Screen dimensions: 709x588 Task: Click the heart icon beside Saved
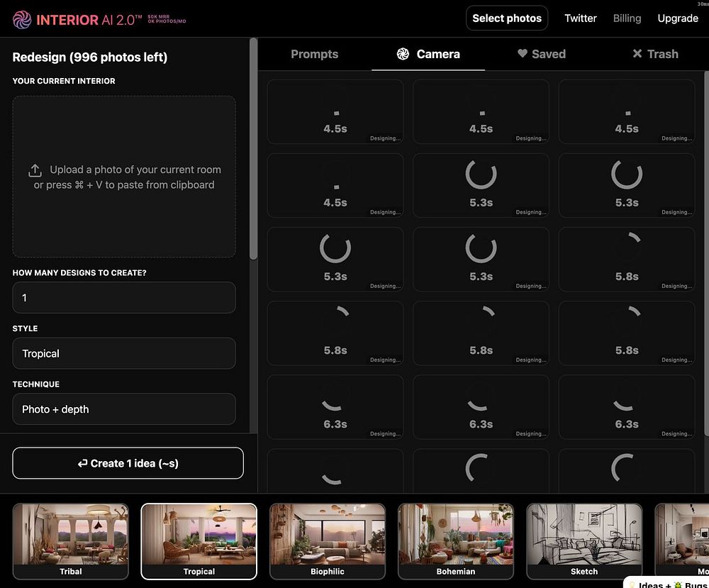[523, 53]
